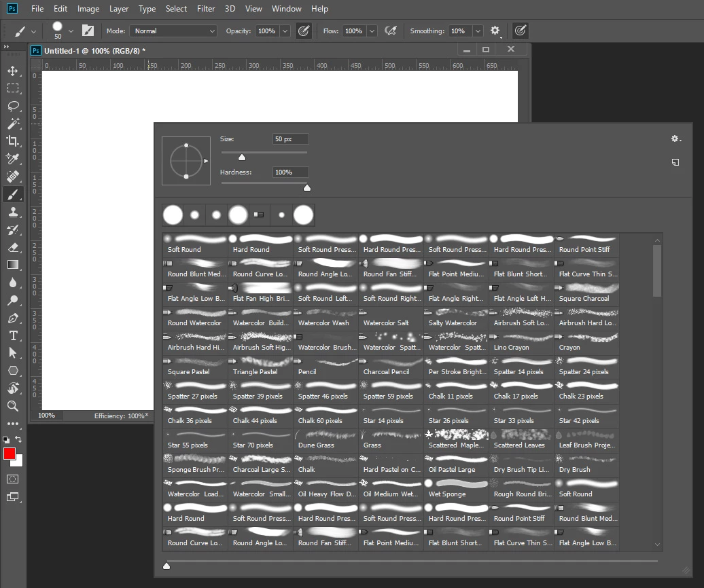The image size is (704, 588).
Task: Select the Pen tool
Action: point(13,318)
